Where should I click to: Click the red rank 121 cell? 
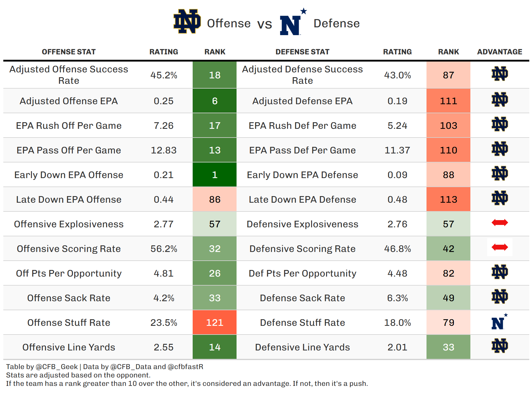click(x=215, y=323)
